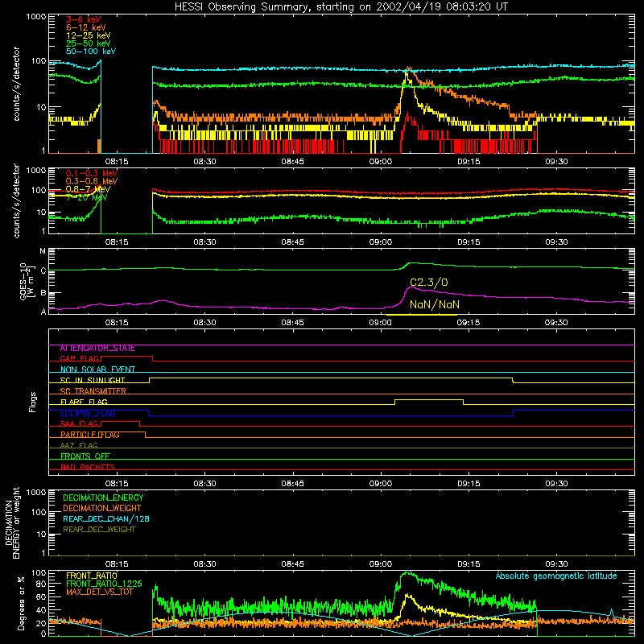Select the 0.1-0.3 MeV legend label
This screenshot has width=644, height=644.
pos(92,173)
